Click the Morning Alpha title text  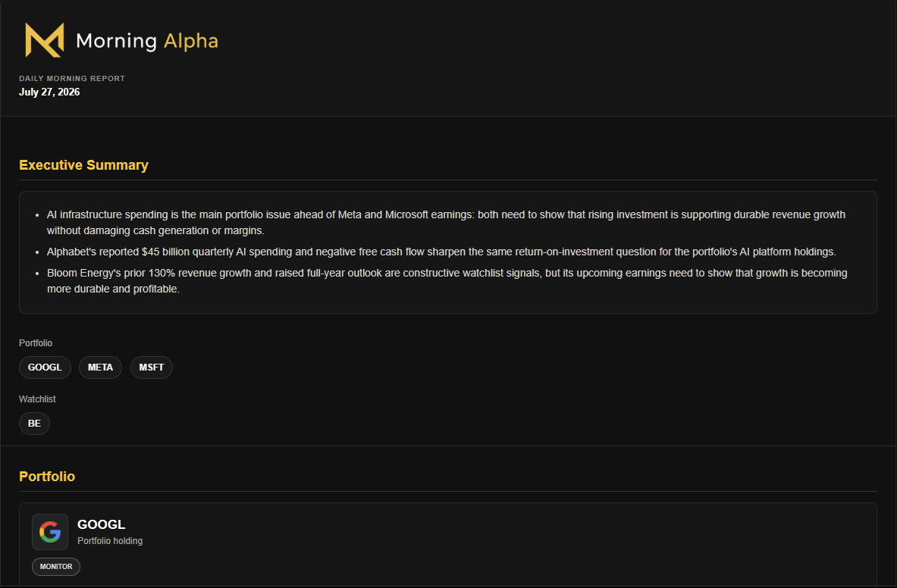click(147, 41)
